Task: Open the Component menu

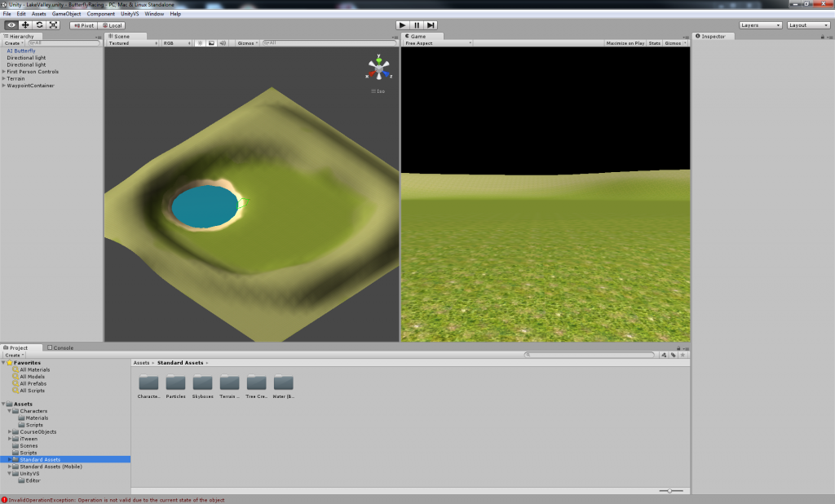Action: (x=100, y=14)
